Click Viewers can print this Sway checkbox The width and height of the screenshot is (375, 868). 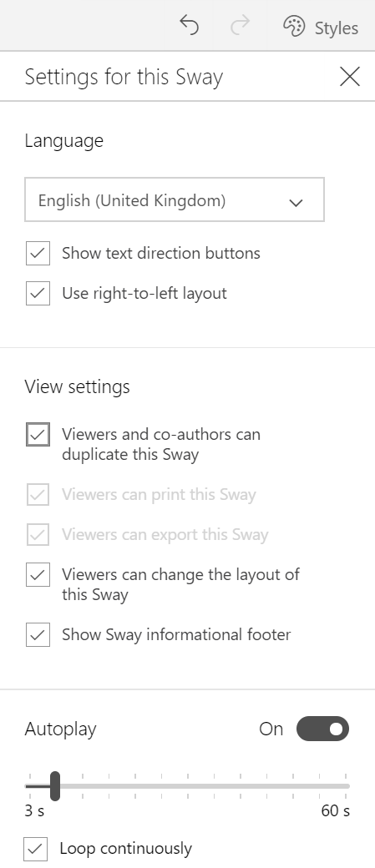[x=38, y=495]
